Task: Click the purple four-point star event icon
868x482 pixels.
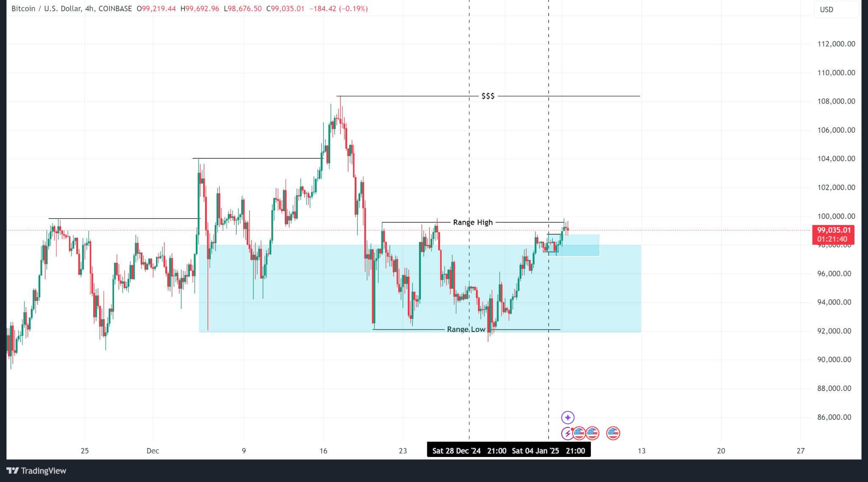Action: click(x=568, y=418)
